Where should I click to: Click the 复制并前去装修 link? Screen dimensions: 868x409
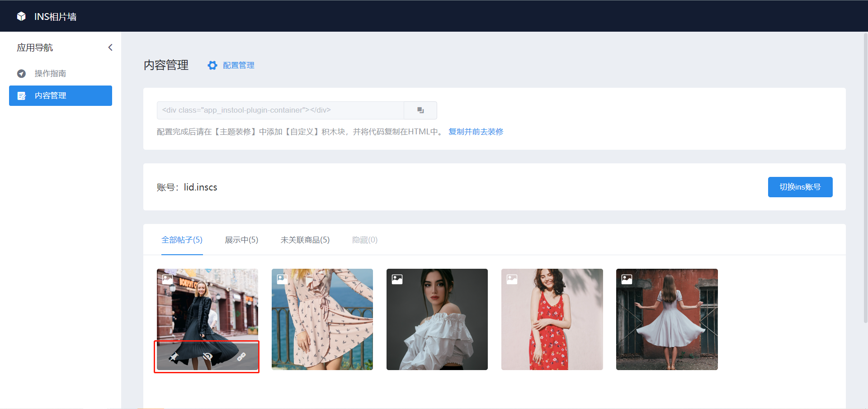click(x=476, y=132)
